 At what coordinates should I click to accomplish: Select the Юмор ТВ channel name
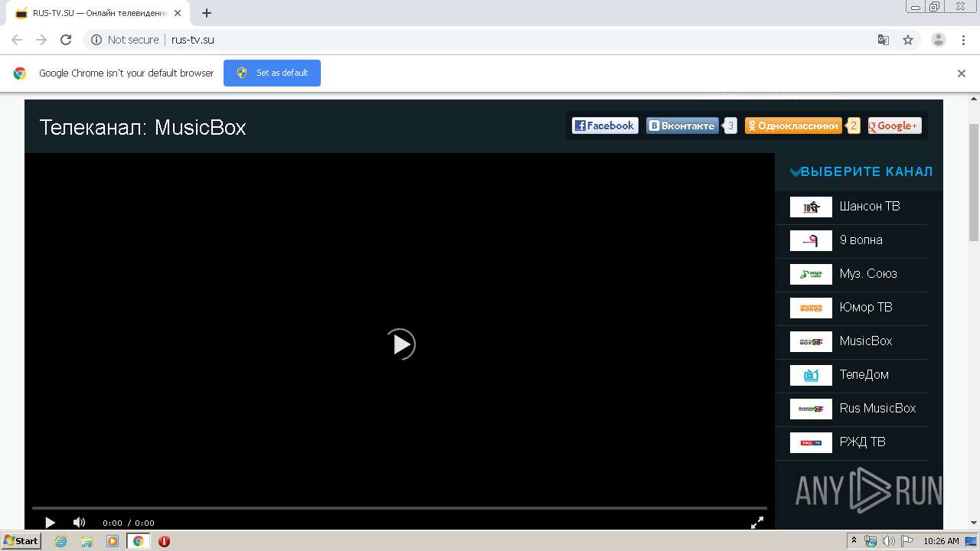pyautogui.click(x=866, y=308)
